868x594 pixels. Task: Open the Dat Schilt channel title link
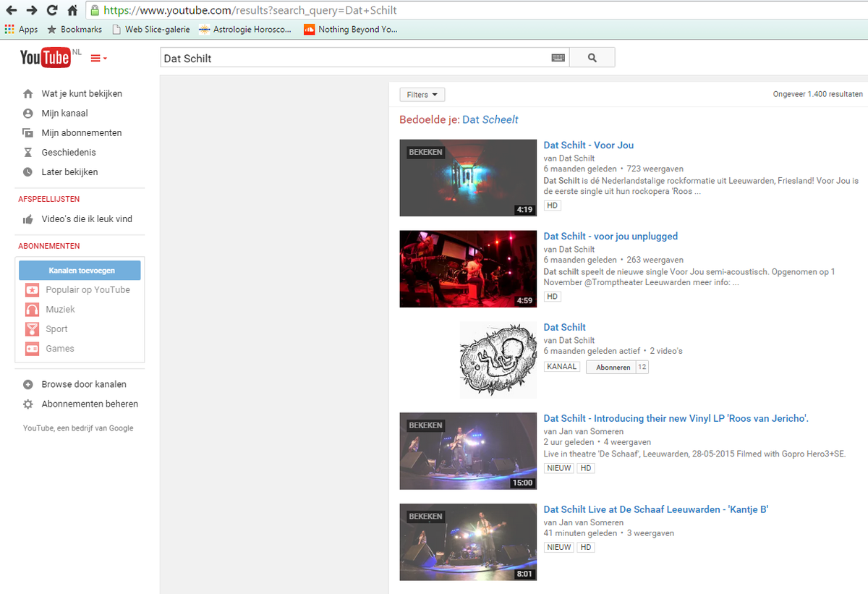coord(565,328)
